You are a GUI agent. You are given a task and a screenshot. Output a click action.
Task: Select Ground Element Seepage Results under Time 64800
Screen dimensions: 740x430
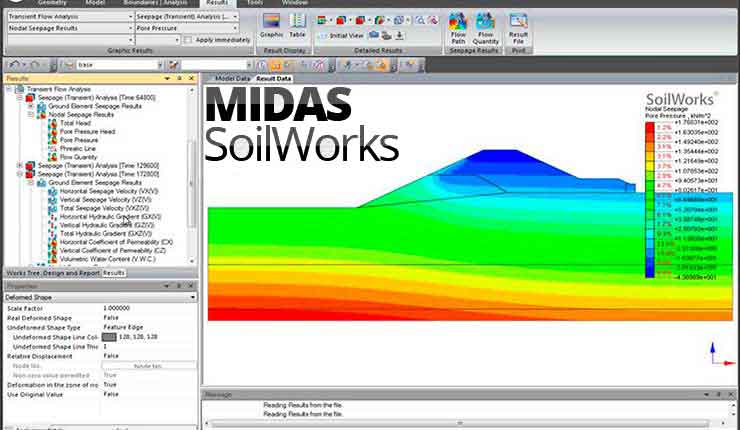click(95, 106)
